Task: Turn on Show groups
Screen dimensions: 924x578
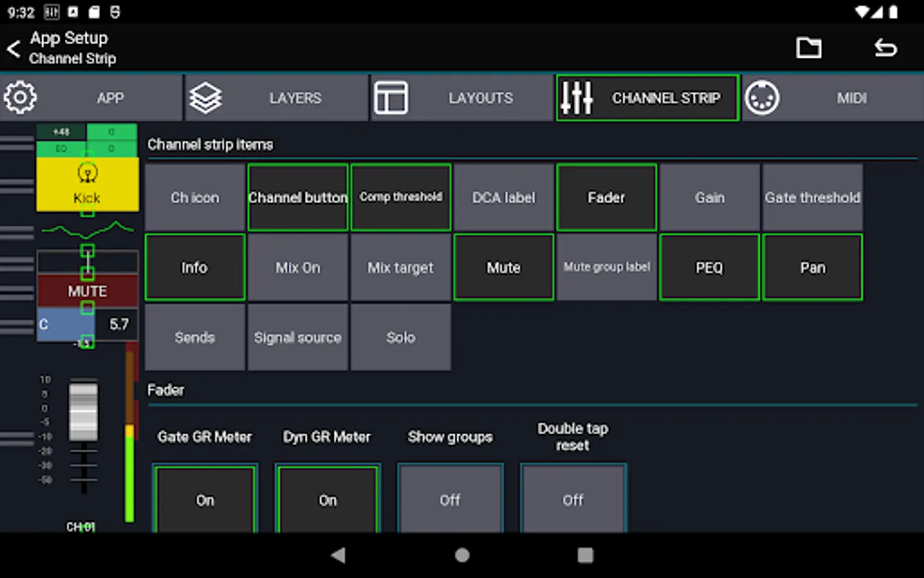Action: click(450, 498)
